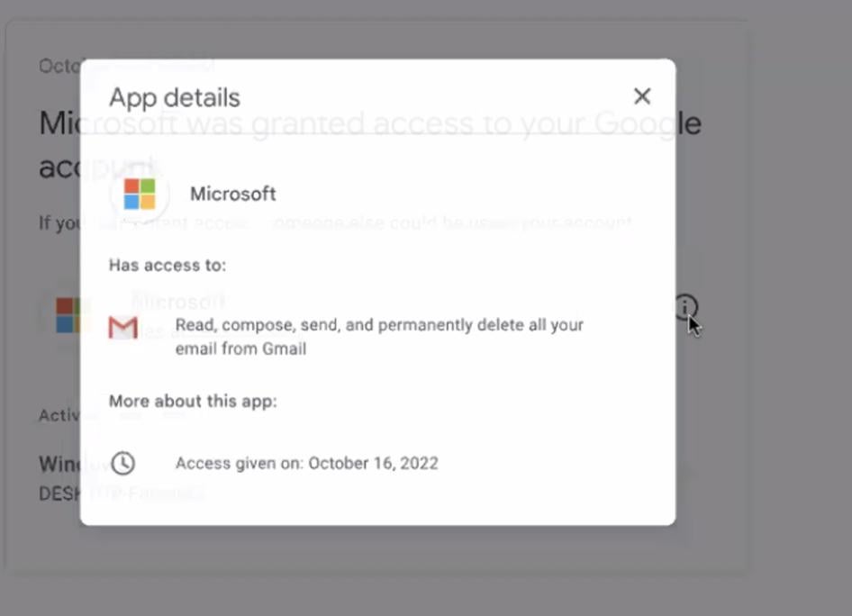
Task: Click the Active section label on the background page
Action: [57, 415]
